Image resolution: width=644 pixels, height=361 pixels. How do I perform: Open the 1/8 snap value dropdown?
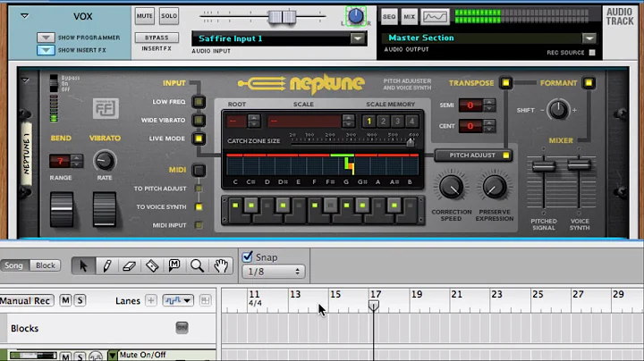coord(273,272)
